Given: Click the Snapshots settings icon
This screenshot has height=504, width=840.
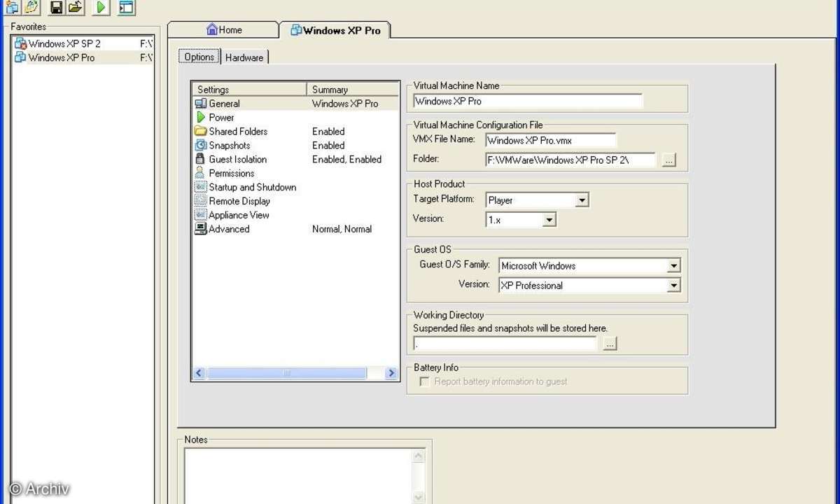Looking at the screenshot, I should 200,146.
